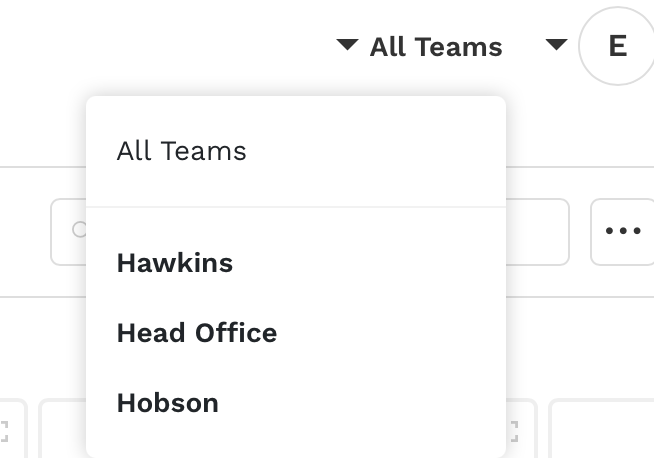Focus the search field's visible right end

pyautogui.click(x=538, y=232)
